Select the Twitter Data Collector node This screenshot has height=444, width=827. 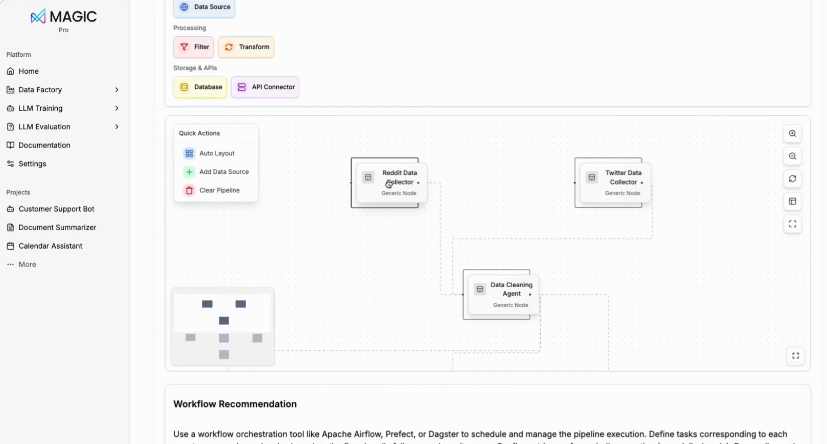(x=615, y=182)
